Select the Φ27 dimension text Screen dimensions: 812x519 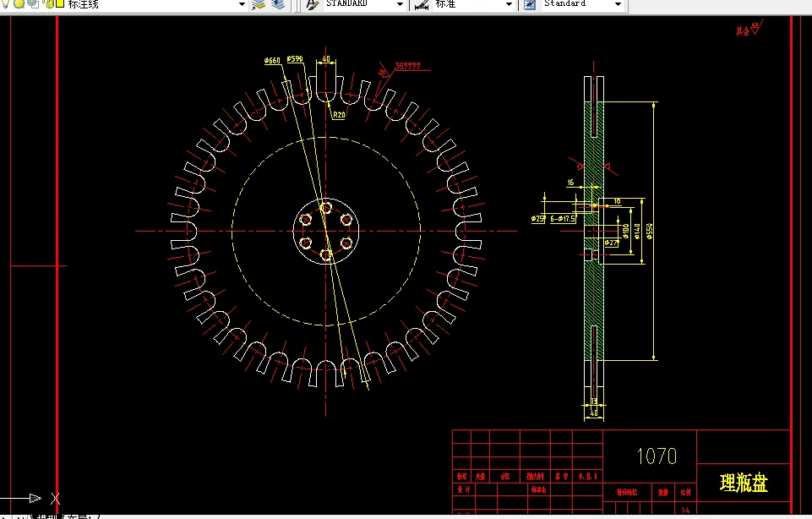[611, 243]
